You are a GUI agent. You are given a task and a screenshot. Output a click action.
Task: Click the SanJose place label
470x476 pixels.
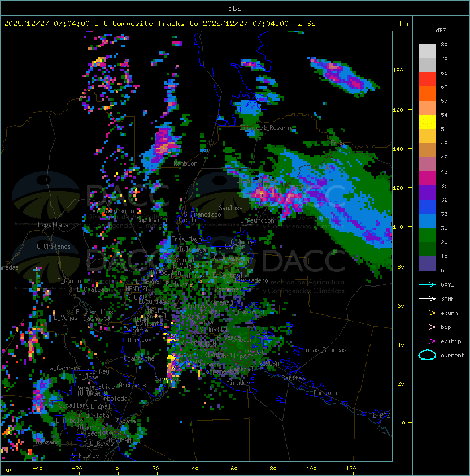pos(230,208)
